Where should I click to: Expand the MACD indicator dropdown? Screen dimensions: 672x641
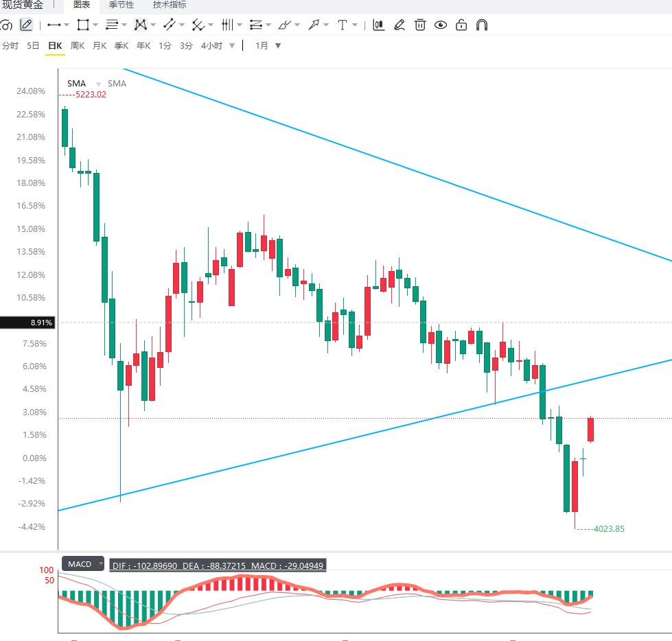[x=101, y=563]
